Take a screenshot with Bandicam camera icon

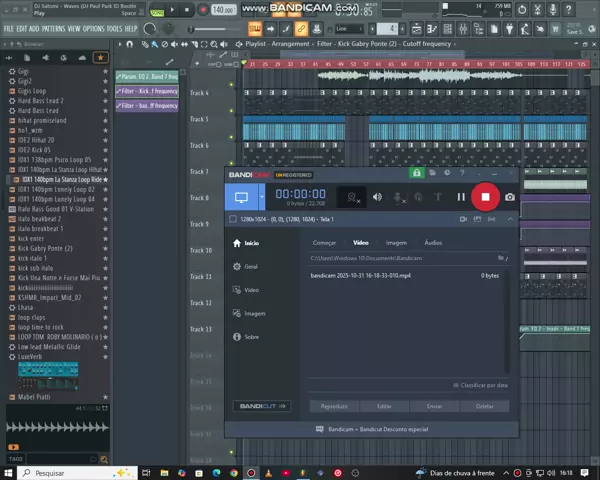click(x=510, y=197)
